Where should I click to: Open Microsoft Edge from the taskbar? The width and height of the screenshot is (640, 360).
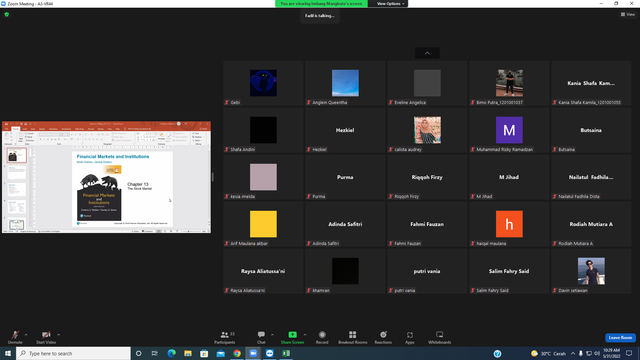coord(171,353)
